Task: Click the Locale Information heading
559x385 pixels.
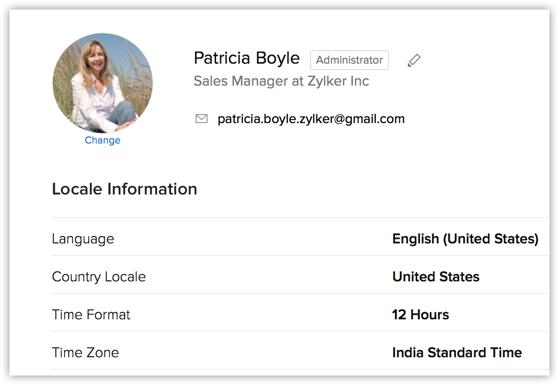Action: [x=124, y=189]
